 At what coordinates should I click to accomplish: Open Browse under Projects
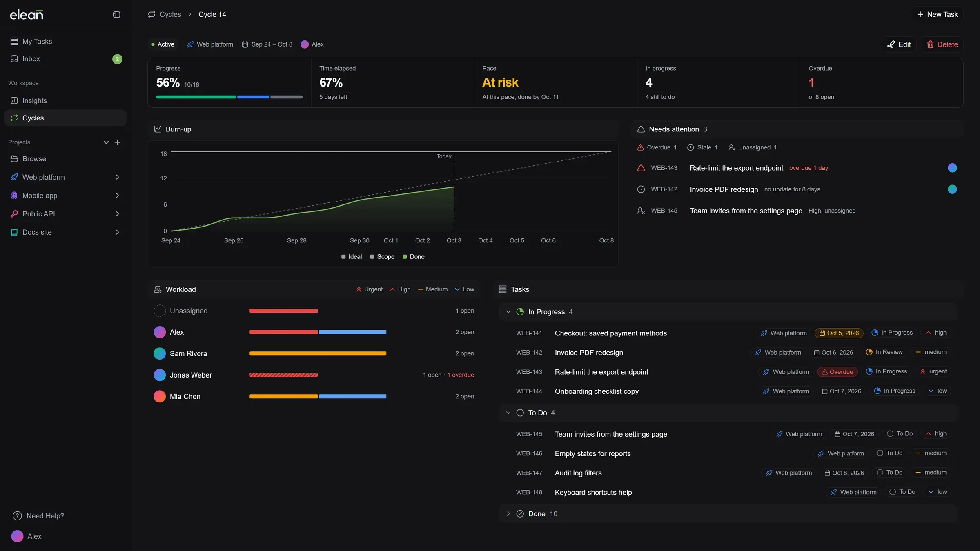tap(65, 159)
